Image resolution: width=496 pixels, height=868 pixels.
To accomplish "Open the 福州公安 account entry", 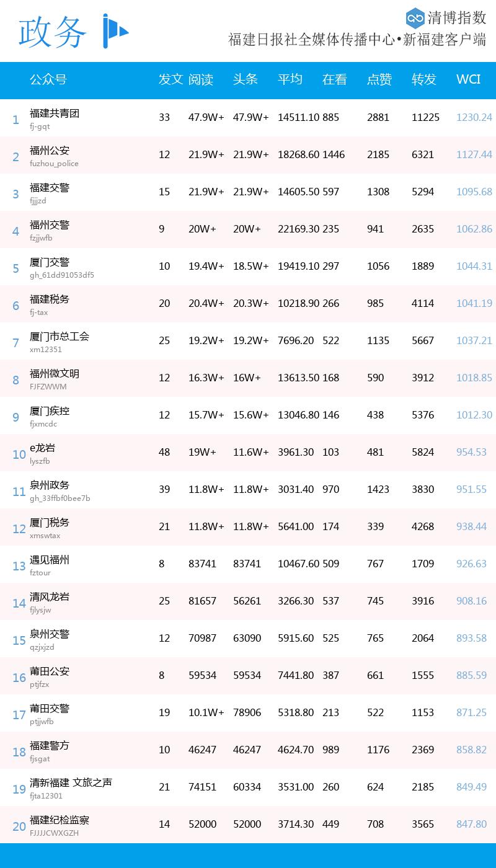I will [50, 151].
